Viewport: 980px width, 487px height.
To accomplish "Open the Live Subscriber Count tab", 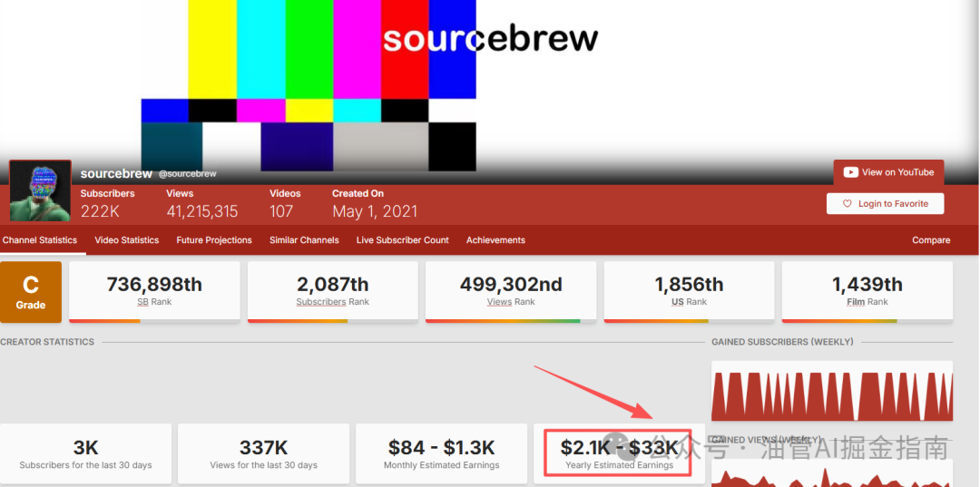I will 403,239.
